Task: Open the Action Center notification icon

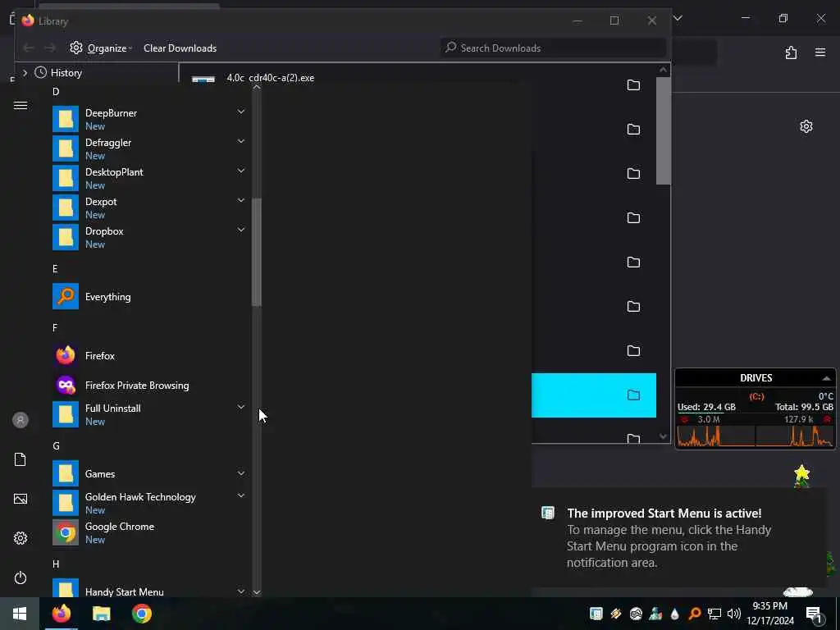Action: coord(814,614)
